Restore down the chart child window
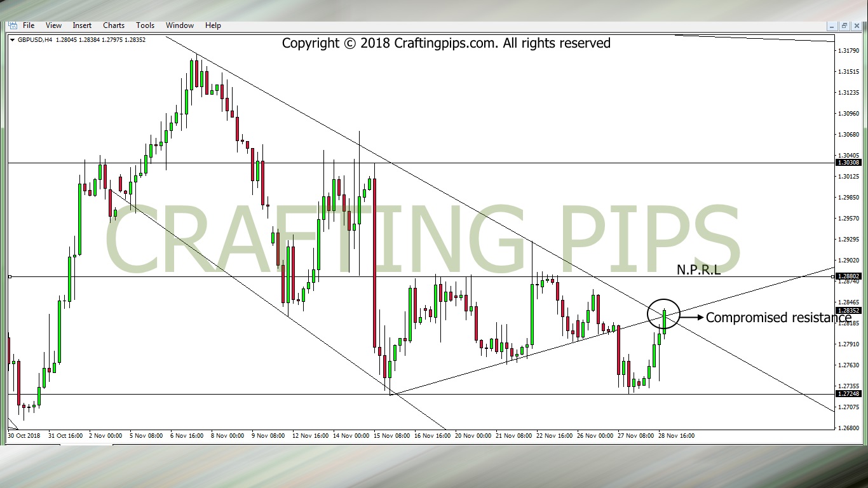Viewport: 868px width, 488px height. click(844, 26)
